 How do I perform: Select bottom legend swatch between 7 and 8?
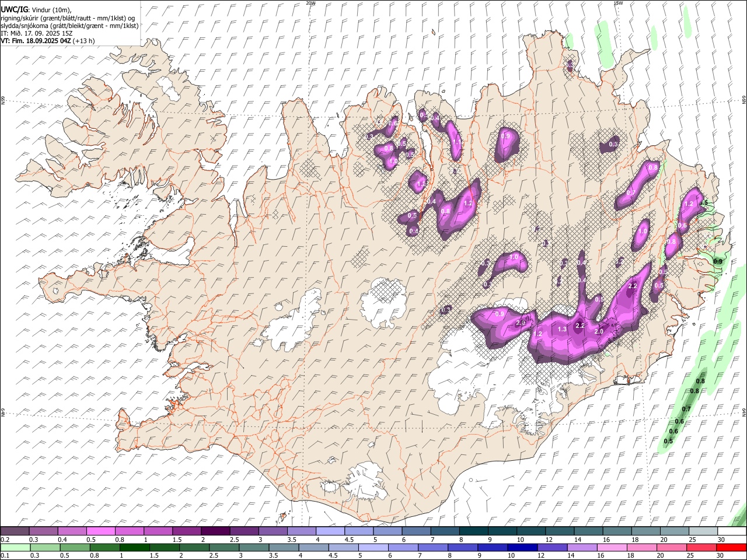pyautogui.click(x=433, y=547)
